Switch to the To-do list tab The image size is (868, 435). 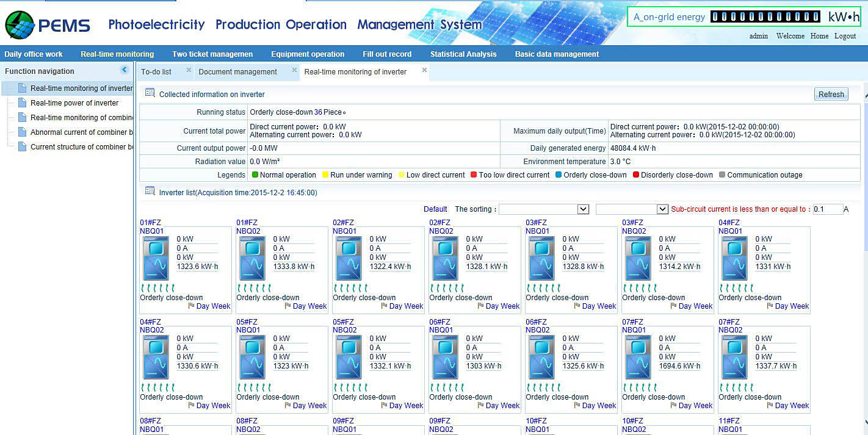coord(156,72)
